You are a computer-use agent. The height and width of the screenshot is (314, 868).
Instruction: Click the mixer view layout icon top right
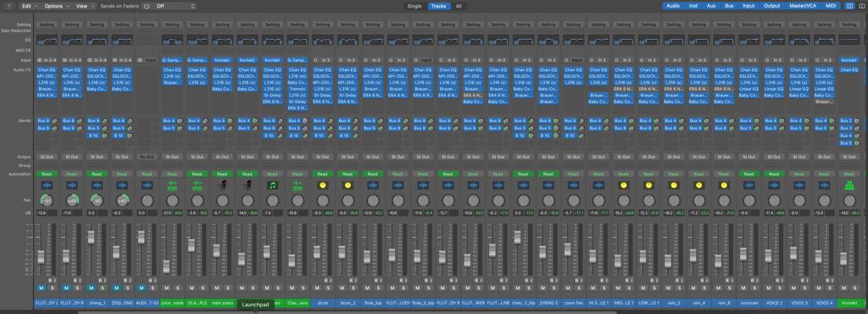point(849,6)
